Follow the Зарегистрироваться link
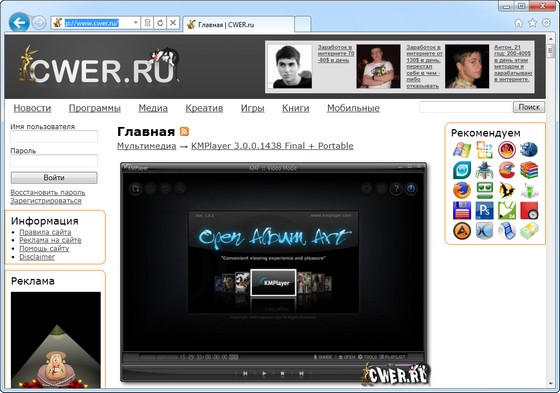560x393 pixels. point(46,201)
